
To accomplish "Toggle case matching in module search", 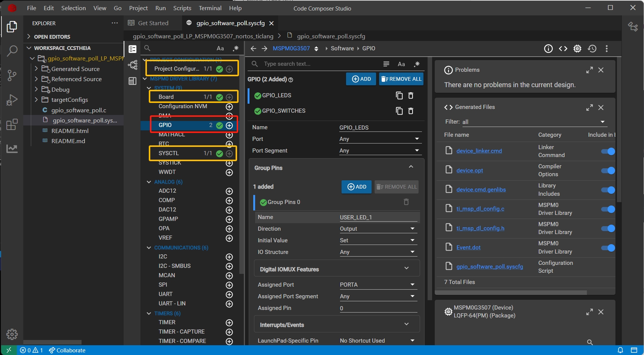I will coord(220,48).
